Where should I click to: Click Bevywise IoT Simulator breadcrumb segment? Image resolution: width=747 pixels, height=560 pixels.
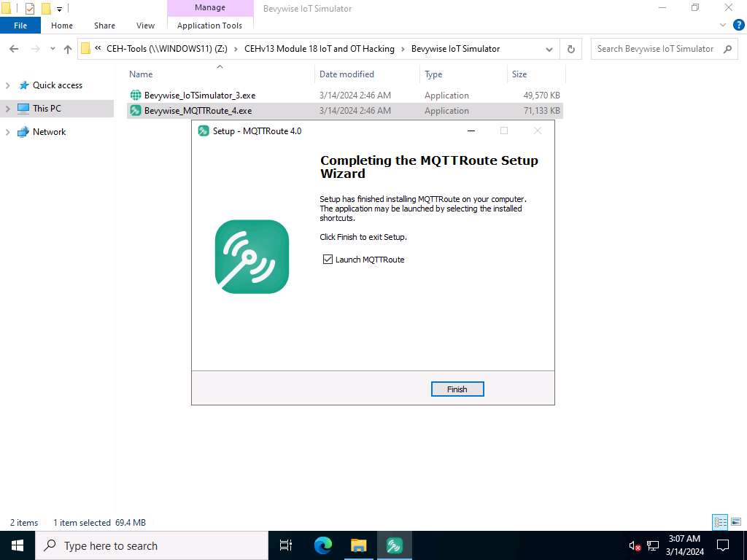coord(455,49)
